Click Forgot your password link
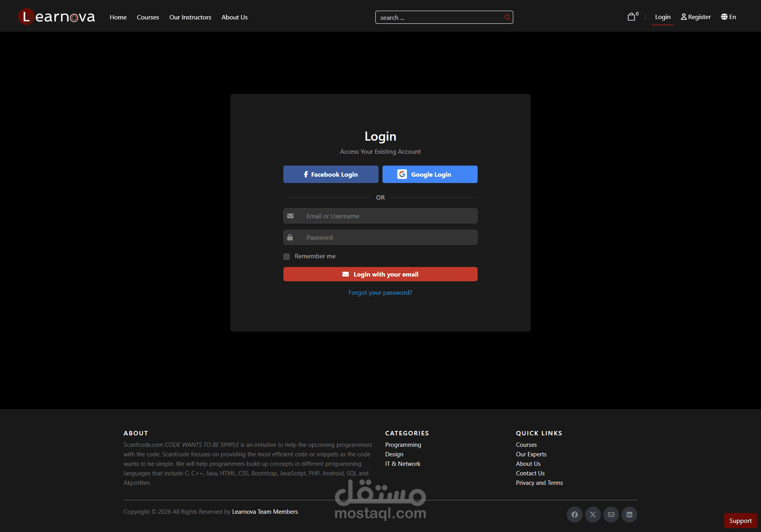Image resolution: width=761 pixels, height=532 pixels. pos(380,293)
